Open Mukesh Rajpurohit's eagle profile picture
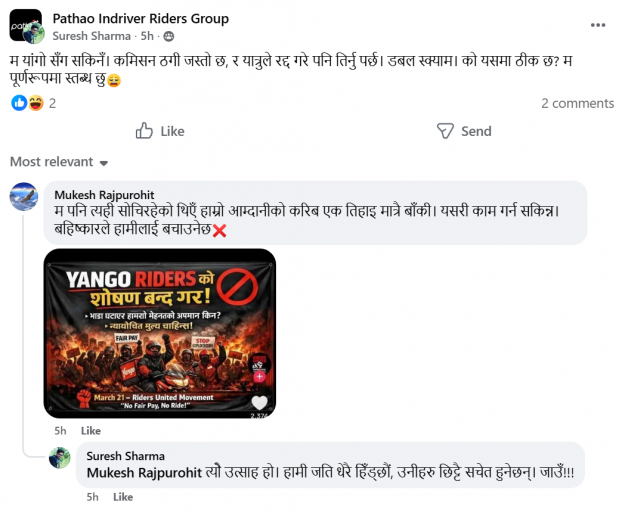625x512 pixels. point(24,196)
